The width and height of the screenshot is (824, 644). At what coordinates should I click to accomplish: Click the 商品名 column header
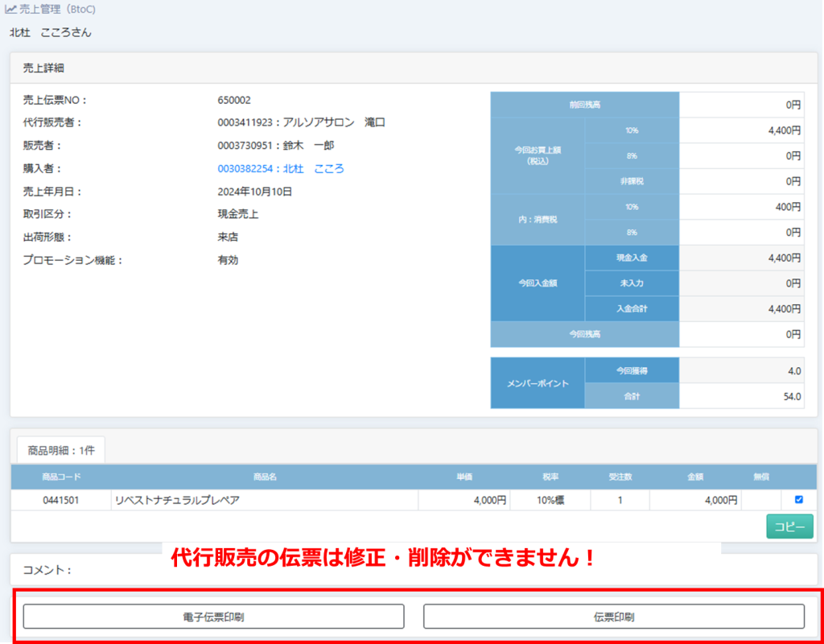[265, 477]
